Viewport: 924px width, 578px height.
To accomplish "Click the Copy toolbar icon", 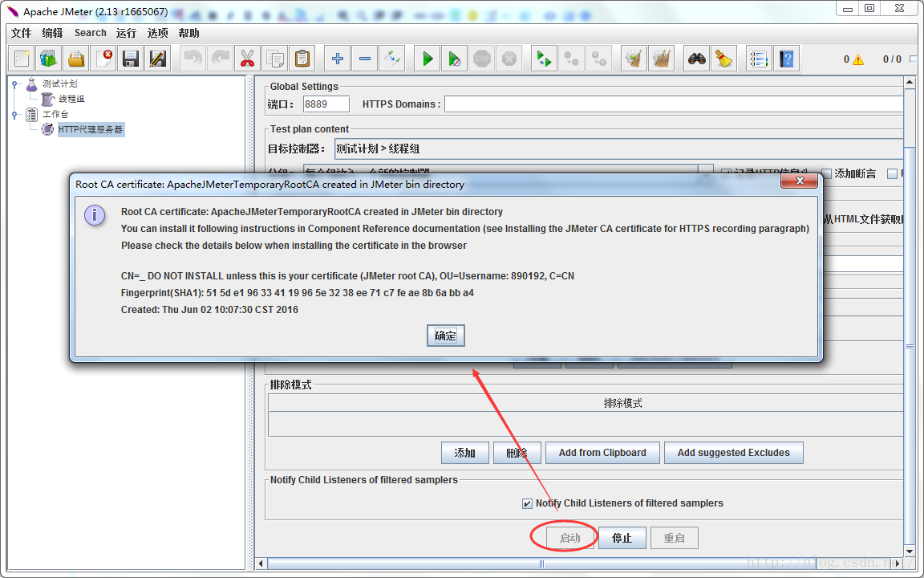I will [x=274, y=59].
